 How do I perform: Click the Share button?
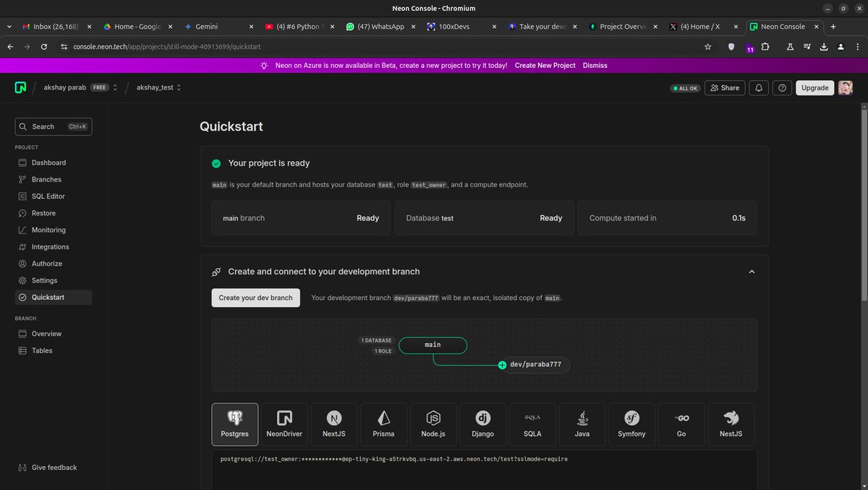point(725,87)
